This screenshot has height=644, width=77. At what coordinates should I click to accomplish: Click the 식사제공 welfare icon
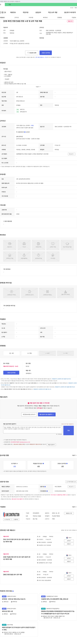[53, 257]
